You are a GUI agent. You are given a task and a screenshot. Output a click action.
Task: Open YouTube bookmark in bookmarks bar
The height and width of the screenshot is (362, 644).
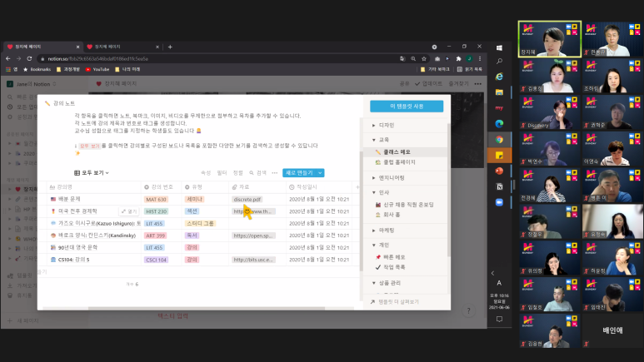click(97, 69)
